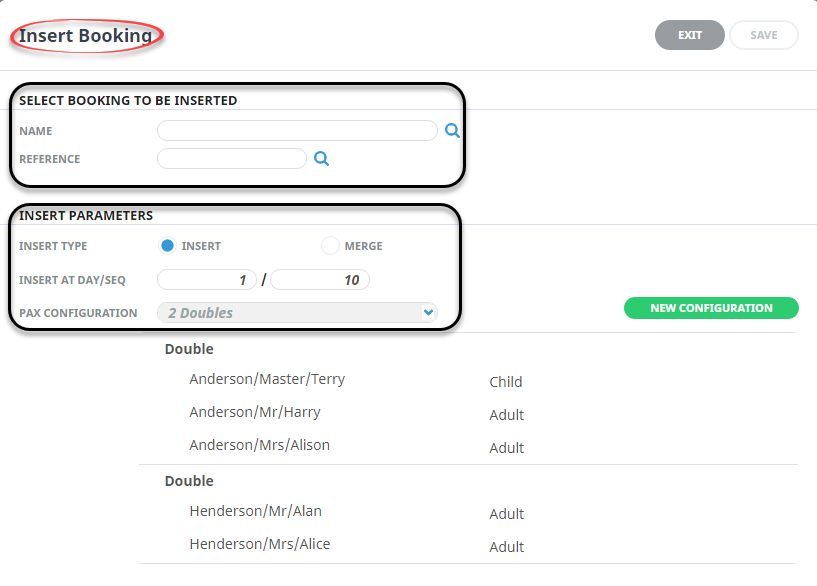This screenshot has height=586, width=817.
Task: Click the search icon beside the Reference field
Action: 321,158
